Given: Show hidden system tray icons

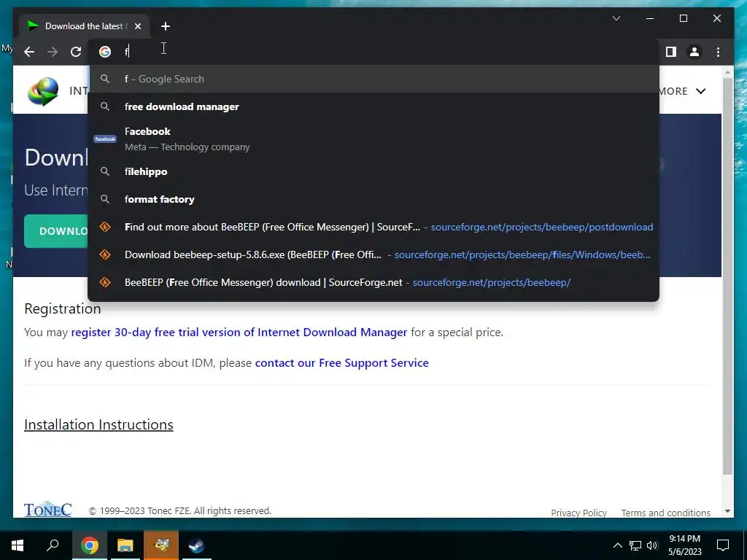Looking at the screenshot, I should pyautogui.click(x=617, y=545).
